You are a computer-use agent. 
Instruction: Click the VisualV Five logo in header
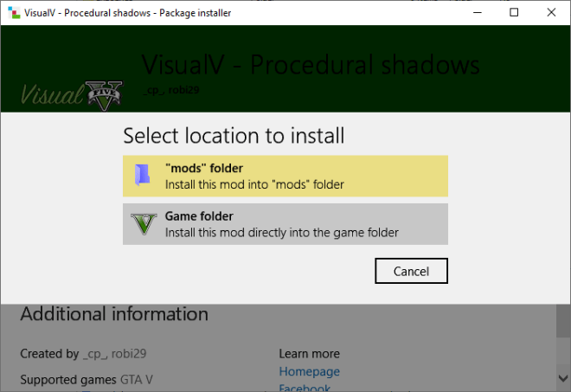(x=72, y=95)
